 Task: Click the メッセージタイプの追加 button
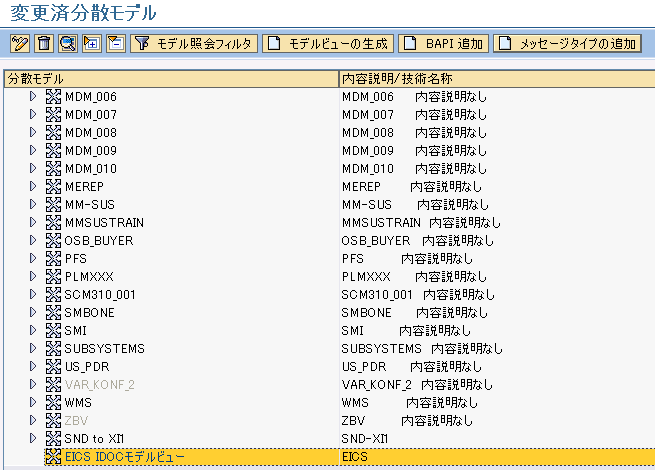[x=568, y=44]
